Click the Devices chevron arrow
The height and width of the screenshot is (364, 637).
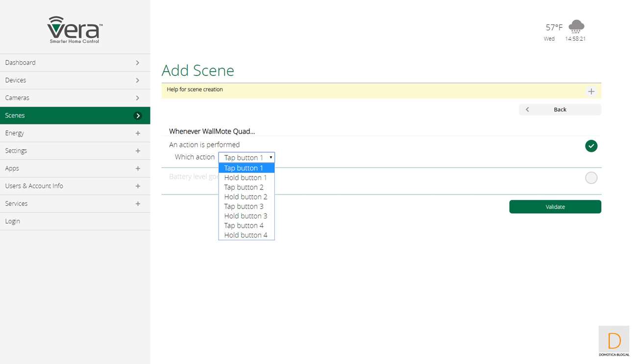[138, 80]
